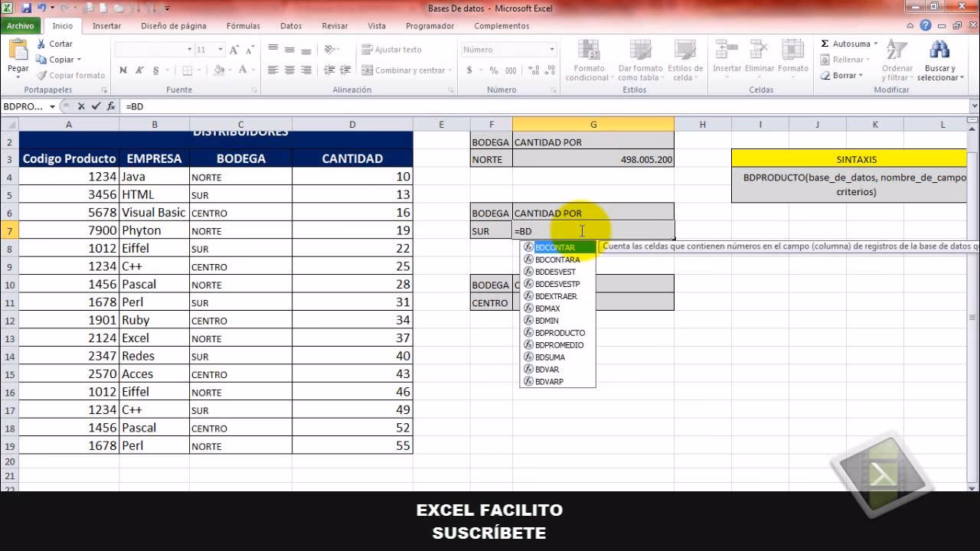Open the Autosuma dropdown arrow

point(875,44)
